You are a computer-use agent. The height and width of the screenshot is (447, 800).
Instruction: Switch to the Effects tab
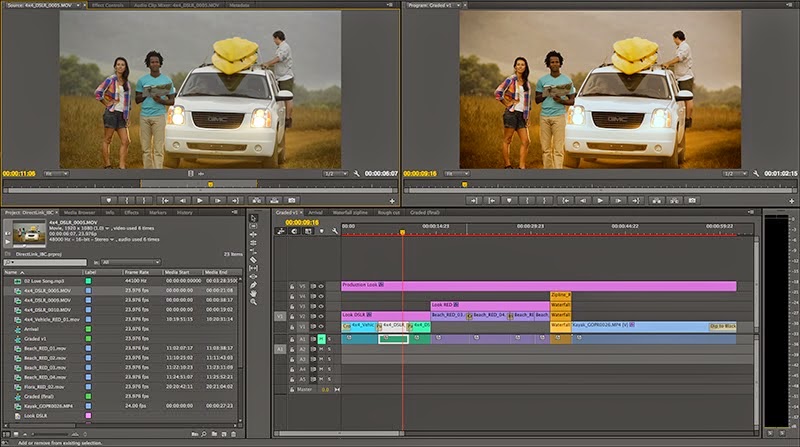[x=131, y=213]
